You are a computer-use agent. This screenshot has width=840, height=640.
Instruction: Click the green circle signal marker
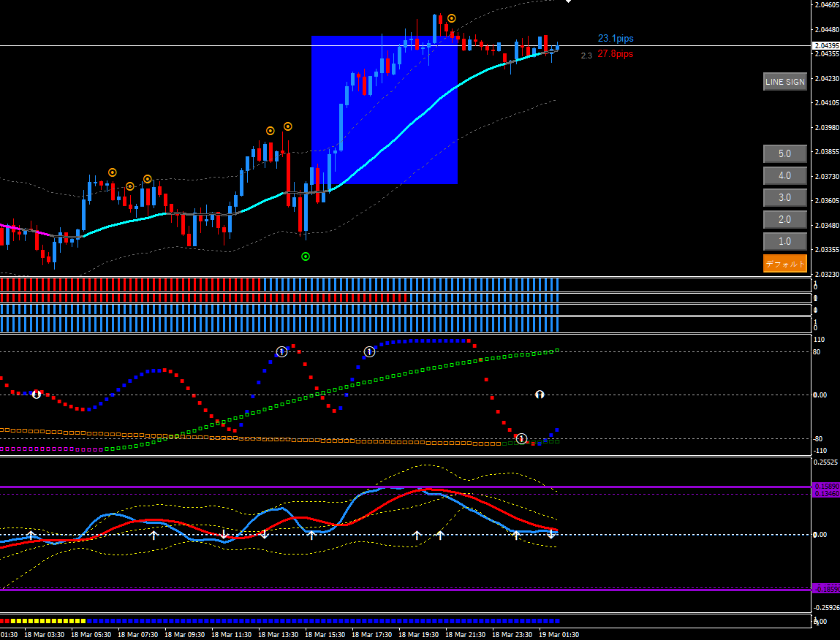point(306,256)
